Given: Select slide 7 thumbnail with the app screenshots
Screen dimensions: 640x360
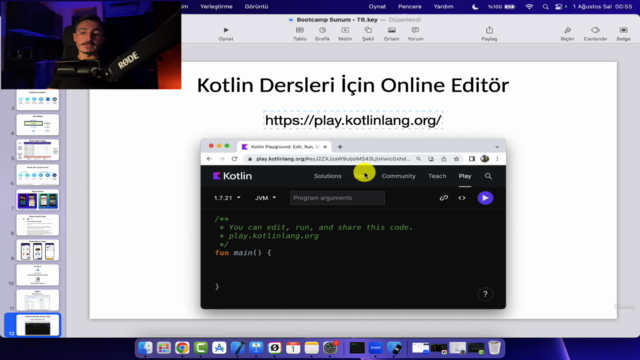Looking at the screenshot, I should 38,200.
